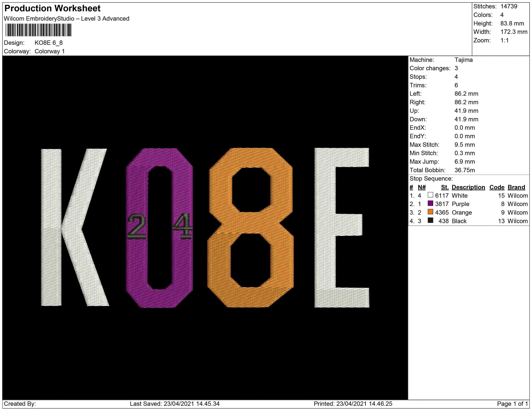The image size is (532, 409).
Task: Click the Brand column header
Action: pyautogui.click(x=516, y=187)
